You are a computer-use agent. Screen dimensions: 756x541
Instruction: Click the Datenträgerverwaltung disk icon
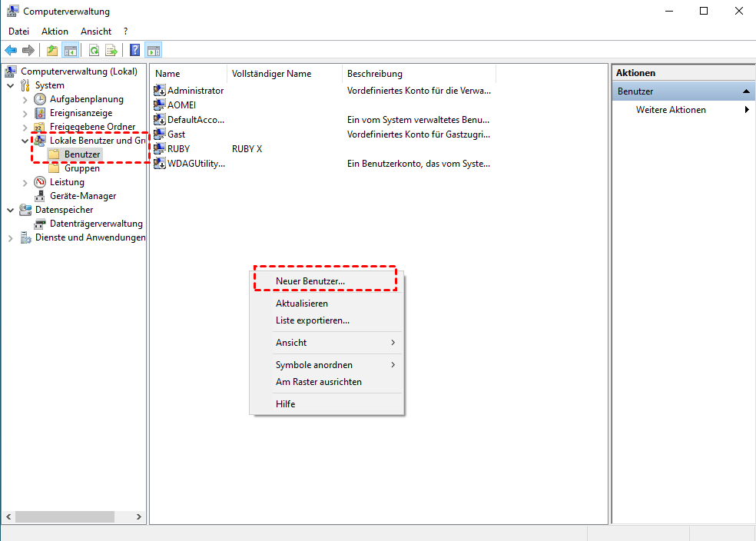tap(40, 224)
